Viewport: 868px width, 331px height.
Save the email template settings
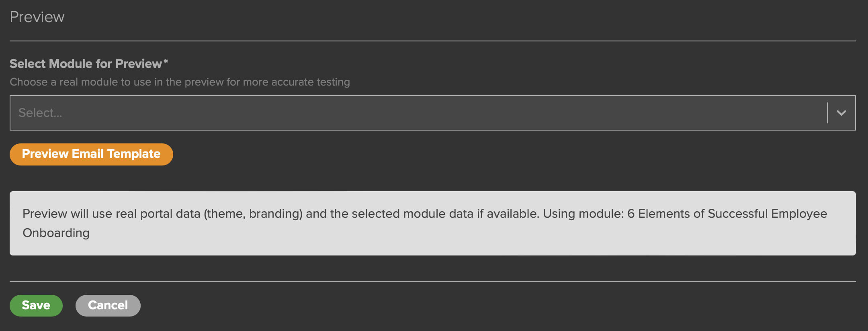(36, 305)
